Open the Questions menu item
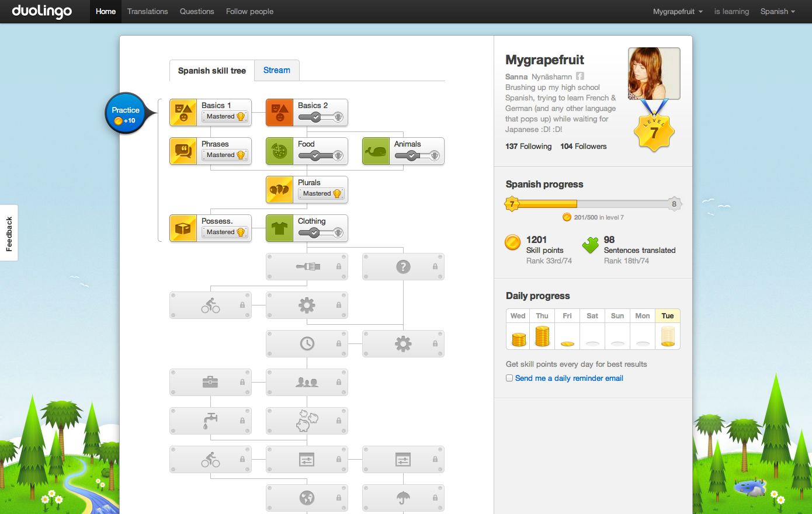The height and width of the screenshot is (514, 812). pyautogui.click(x=197, y=12)
